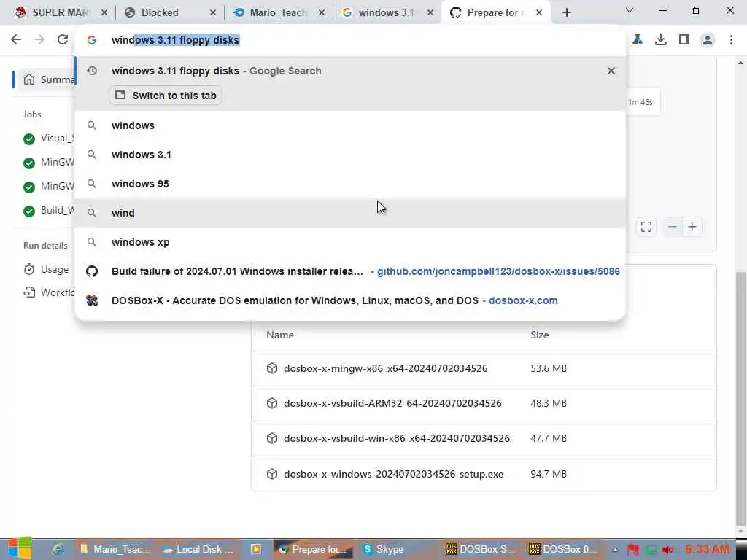This screenshot has height=560, width=747.
Task: Close the Blocked tab
Action: click(213, 12)
